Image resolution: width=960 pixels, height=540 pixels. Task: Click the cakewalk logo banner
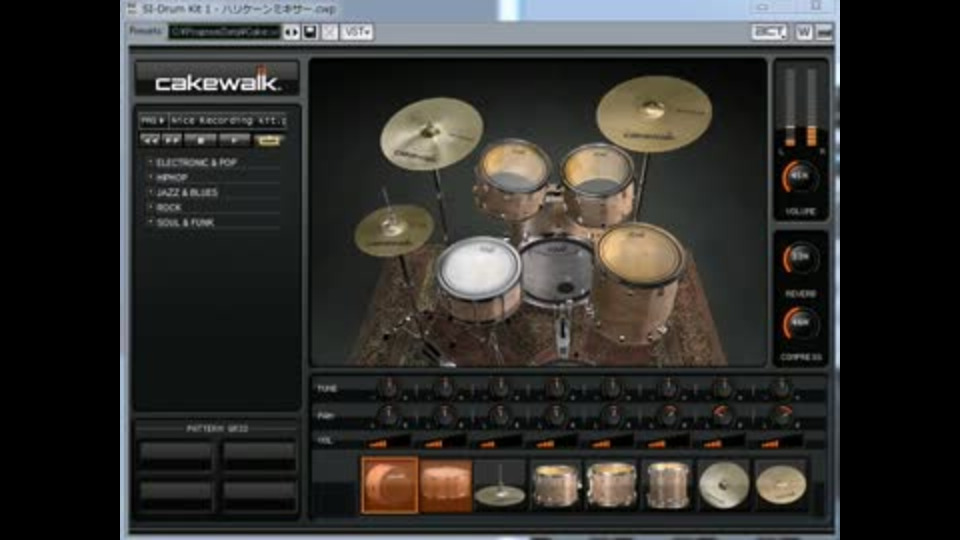[x=217, y=78]
